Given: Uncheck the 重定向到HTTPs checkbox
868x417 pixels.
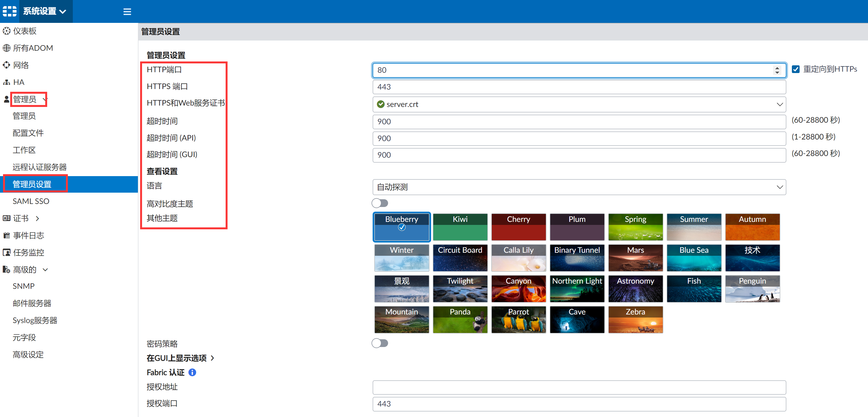Looking at the screenshot, I should [795, 69].
